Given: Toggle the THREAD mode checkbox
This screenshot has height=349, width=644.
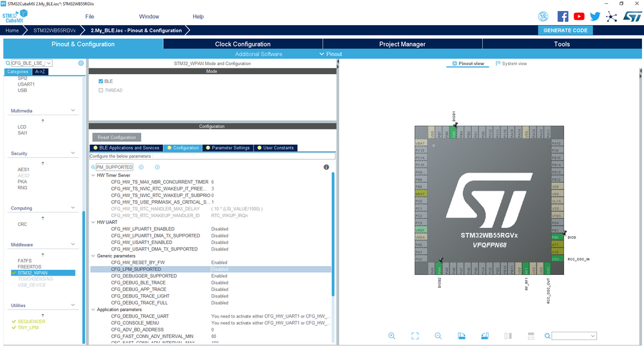Looking at the screenshot, I should (x=101, y=90).
